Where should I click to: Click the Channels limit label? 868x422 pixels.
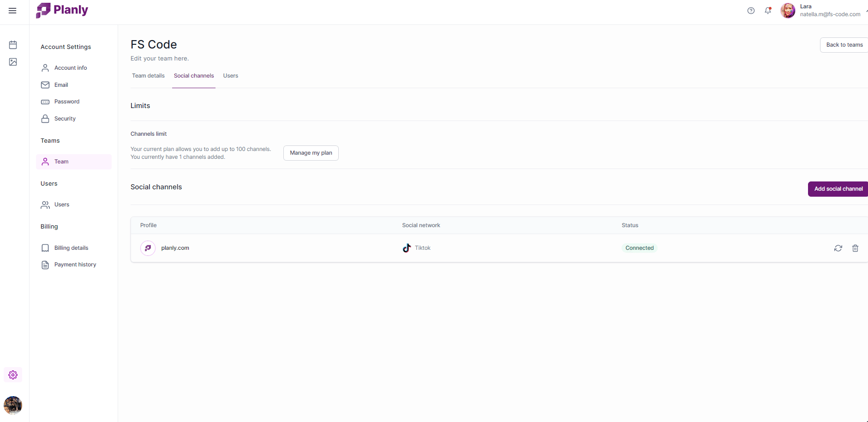coord(149,134)
